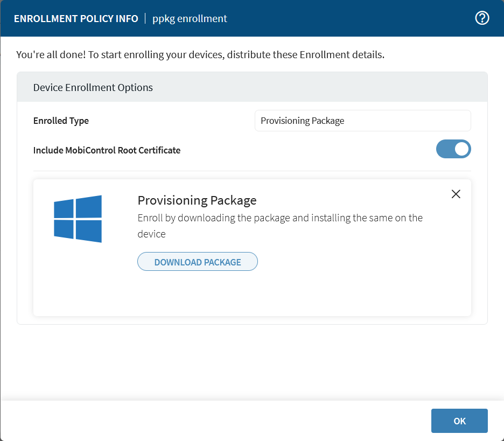Click the ENROLLMENT POLICY INFO title
The image size is (504, 441).
click(x=75, y=18)
